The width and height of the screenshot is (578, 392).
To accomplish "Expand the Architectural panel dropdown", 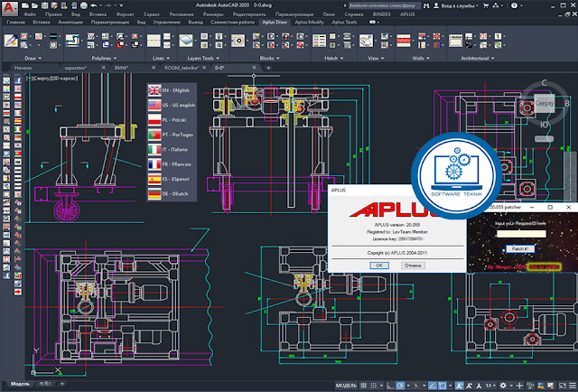I will (478, 59).
